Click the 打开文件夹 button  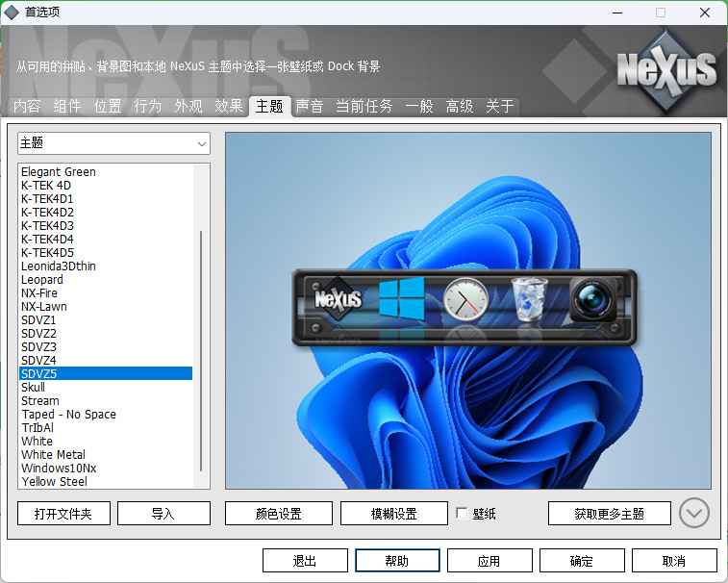pos(64,514)
